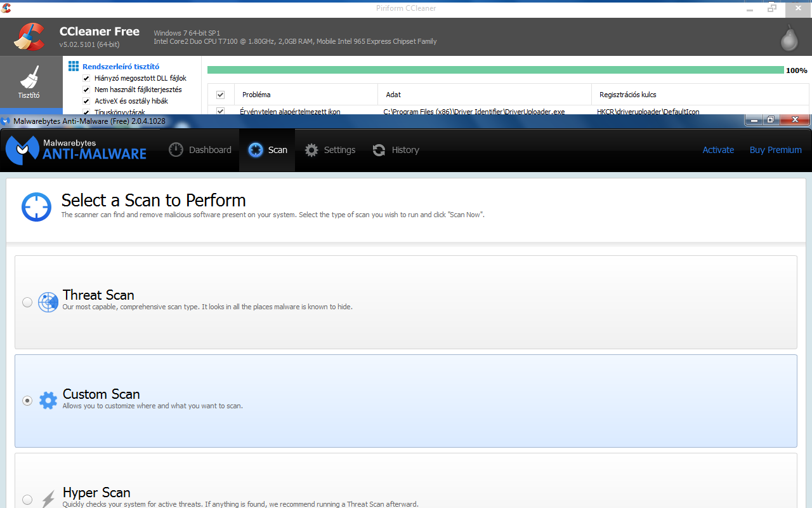The image size is (812, 508).
Task: Click the Custom Scan gear icon
Action: (48, 401)
